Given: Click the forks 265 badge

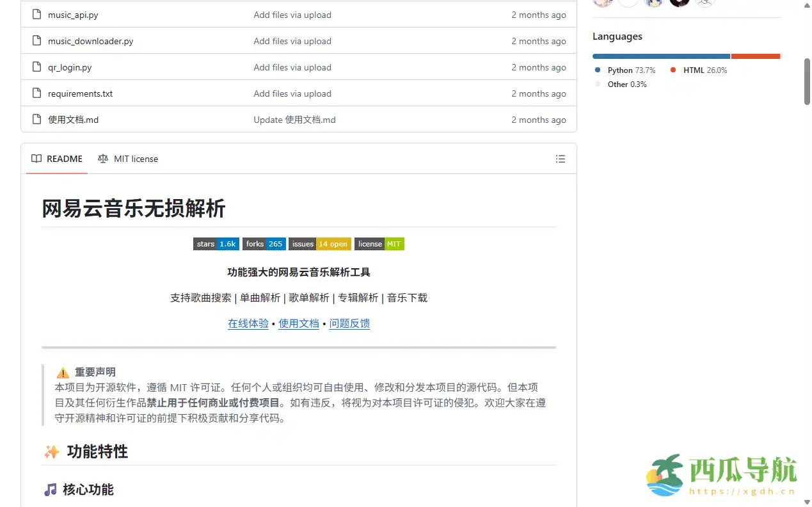Looking at the screenshot, I should (x=264, y=243).
